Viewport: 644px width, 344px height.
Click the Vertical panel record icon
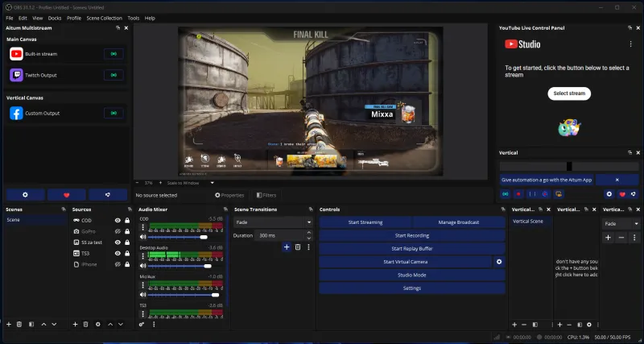click(x=518, y=194)
